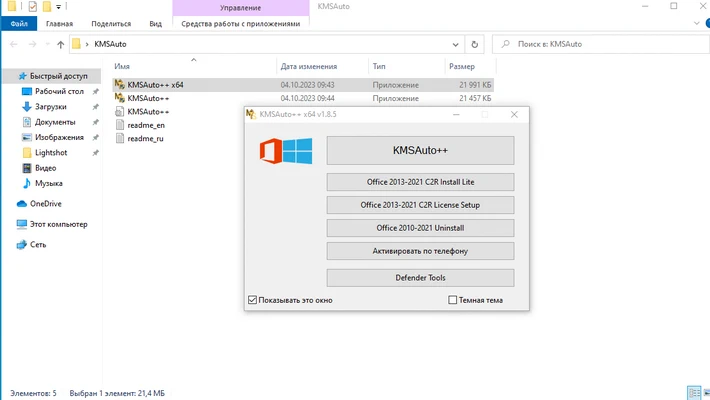The image size is (710, 400).
Task: Click the Сеть network icon
Action: click(x=21, y=245)
